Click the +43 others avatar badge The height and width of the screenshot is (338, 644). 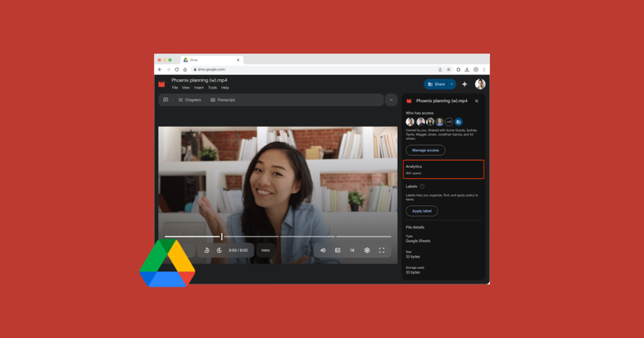click(x=449, y=121)
